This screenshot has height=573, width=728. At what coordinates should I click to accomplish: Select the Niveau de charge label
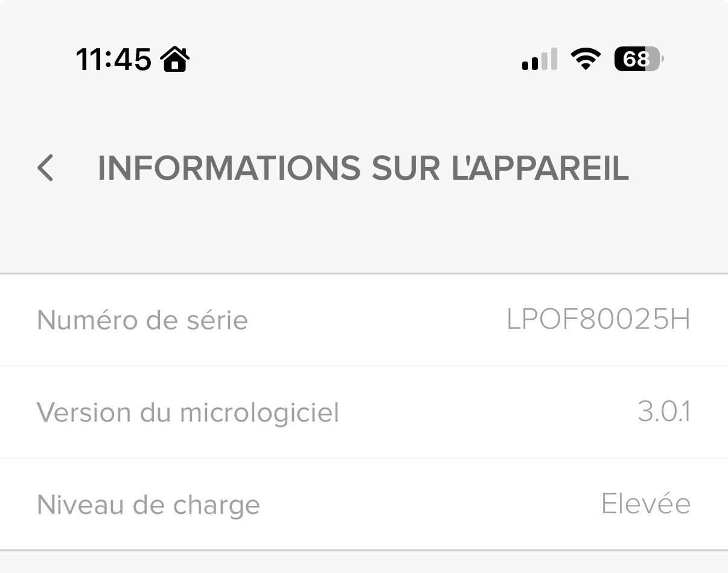pyautogui.click(x=148, y=505)
